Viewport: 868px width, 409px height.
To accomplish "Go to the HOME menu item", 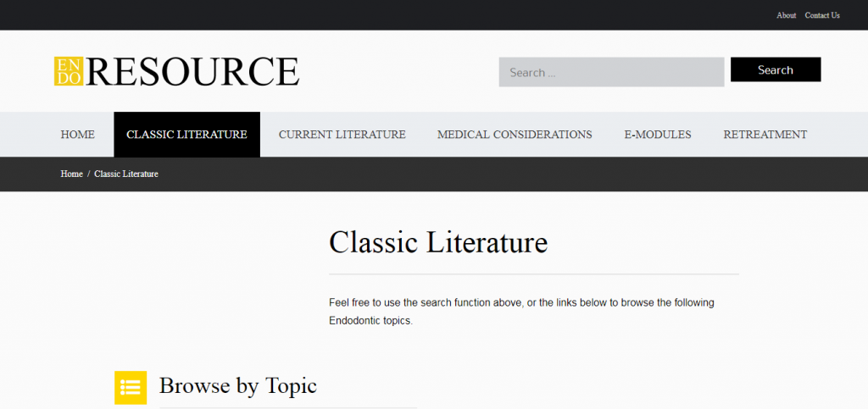I will (x=77, y=135).
